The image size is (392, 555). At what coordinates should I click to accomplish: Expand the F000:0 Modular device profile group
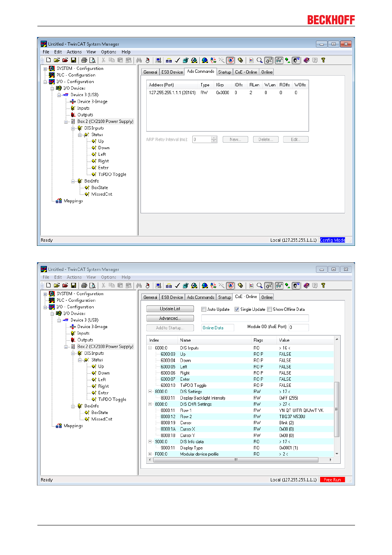coord(150,454)
